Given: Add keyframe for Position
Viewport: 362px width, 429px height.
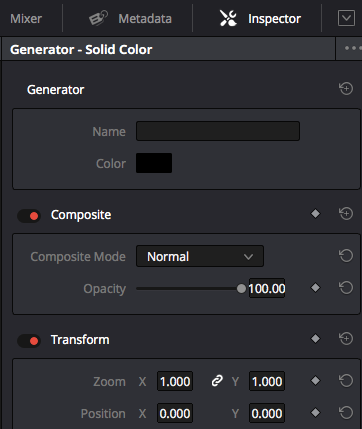Looking at the screenshot, I should click(315, 413).
